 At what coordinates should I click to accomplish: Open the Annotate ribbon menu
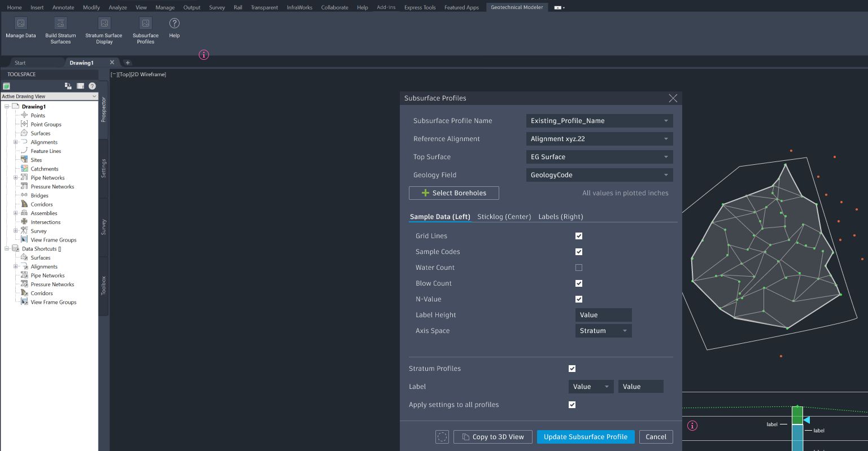coord(63,7)
